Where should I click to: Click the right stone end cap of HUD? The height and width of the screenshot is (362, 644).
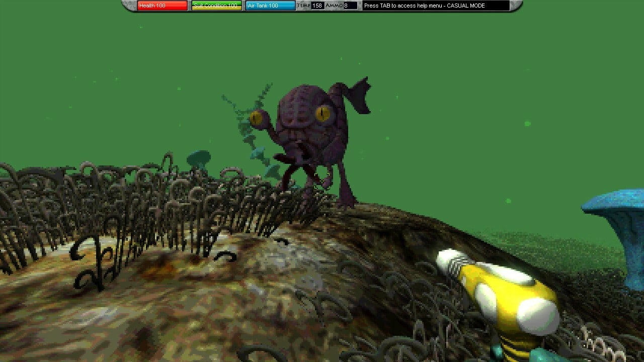click(516, 6)
